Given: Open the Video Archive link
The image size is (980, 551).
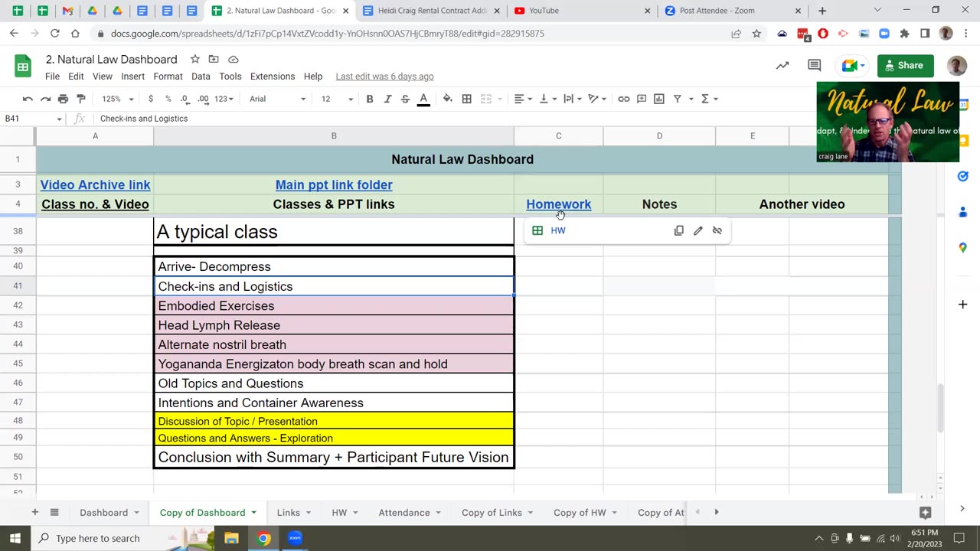Looking at the screenshot, I should pyautogui.click(x=95, y=185).
